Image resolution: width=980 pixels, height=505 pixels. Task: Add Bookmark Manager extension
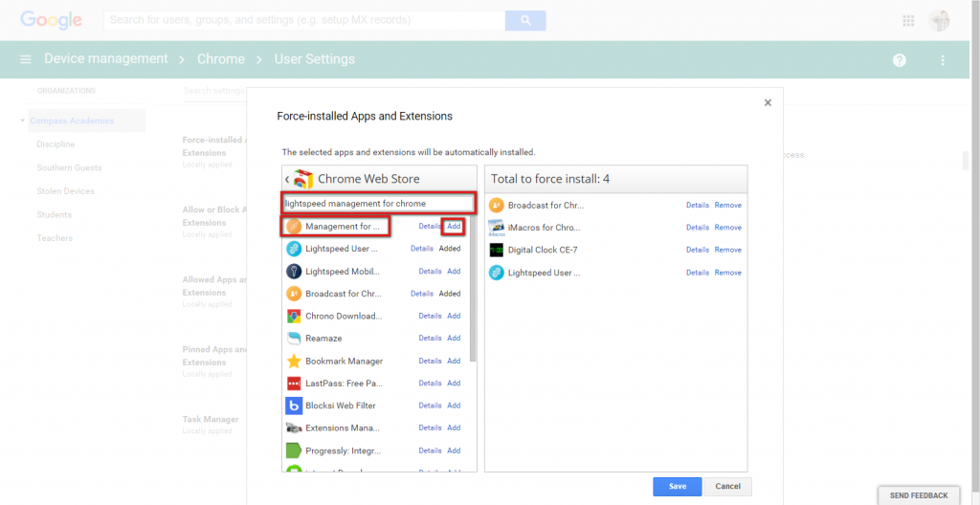[x=454, y=362]
